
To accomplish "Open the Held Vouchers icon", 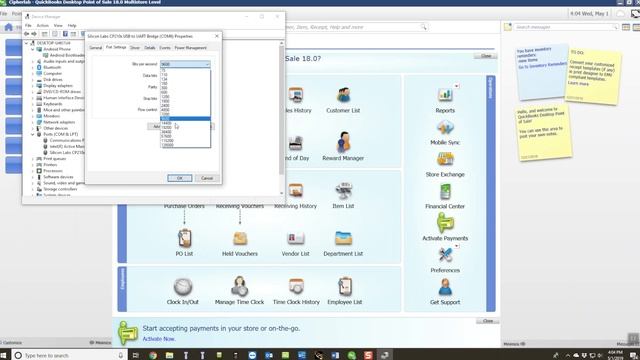I will click(x=240, y=238).
